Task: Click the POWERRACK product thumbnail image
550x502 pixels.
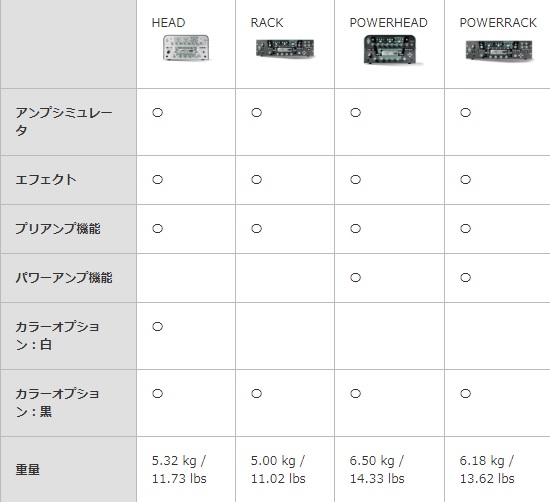Action: coord(499,50)
